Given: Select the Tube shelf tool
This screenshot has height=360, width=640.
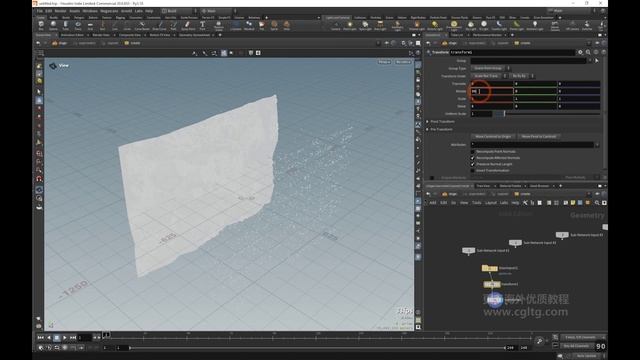Looking at the screenshot, I should (65, 25).
